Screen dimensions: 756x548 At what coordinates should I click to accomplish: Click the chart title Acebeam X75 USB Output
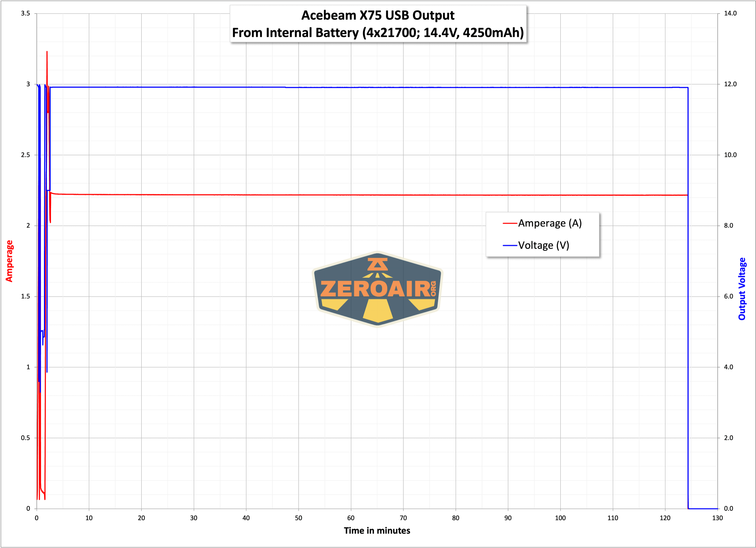point(378,15)
